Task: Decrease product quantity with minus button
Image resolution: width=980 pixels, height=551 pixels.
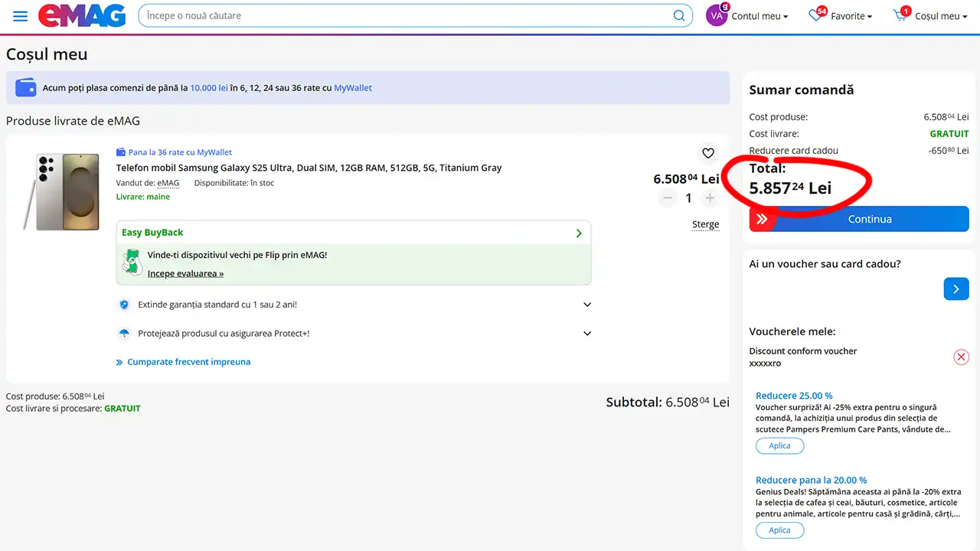Action: 668,198
